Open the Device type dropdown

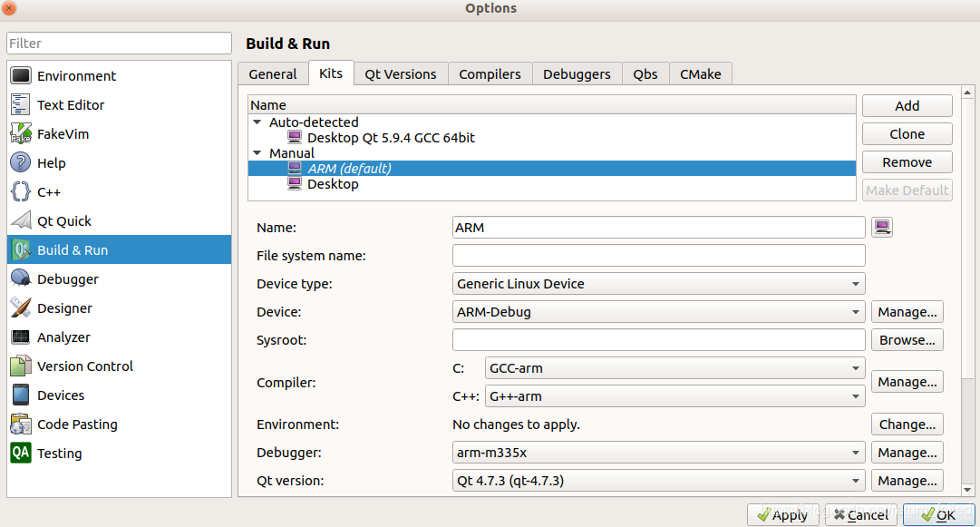click(659, 284)
